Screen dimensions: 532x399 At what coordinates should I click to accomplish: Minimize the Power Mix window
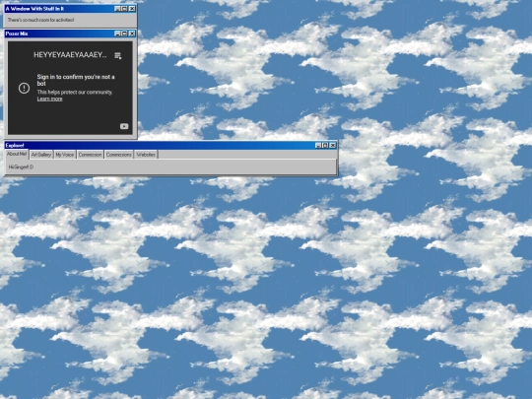[x=117, y=33]
